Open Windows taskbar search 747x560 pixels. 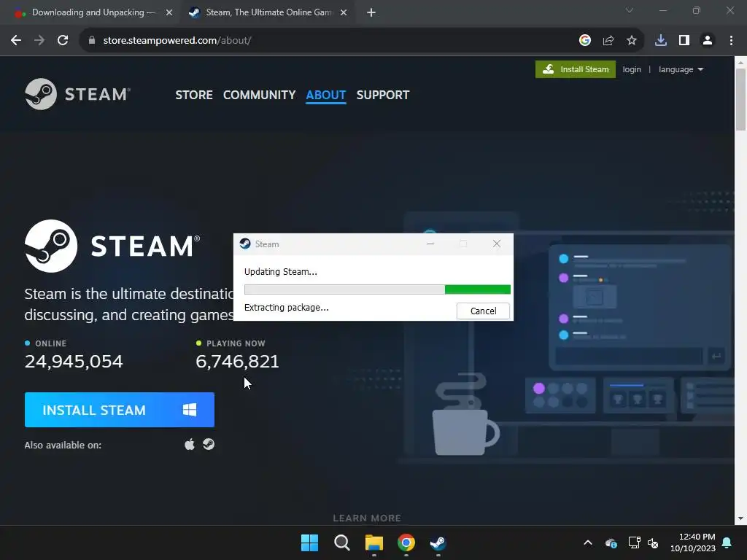click(341, 542)
